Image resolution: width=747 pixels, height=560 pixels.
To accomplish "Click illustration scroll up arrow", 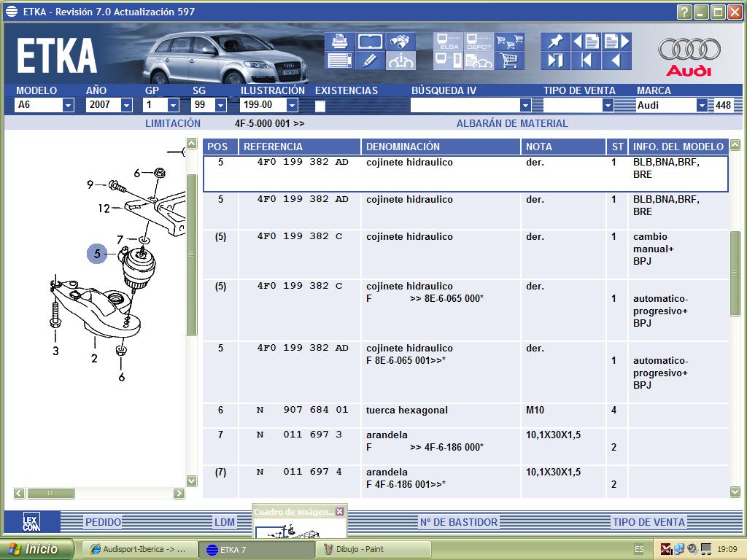I will pos(192,144).
